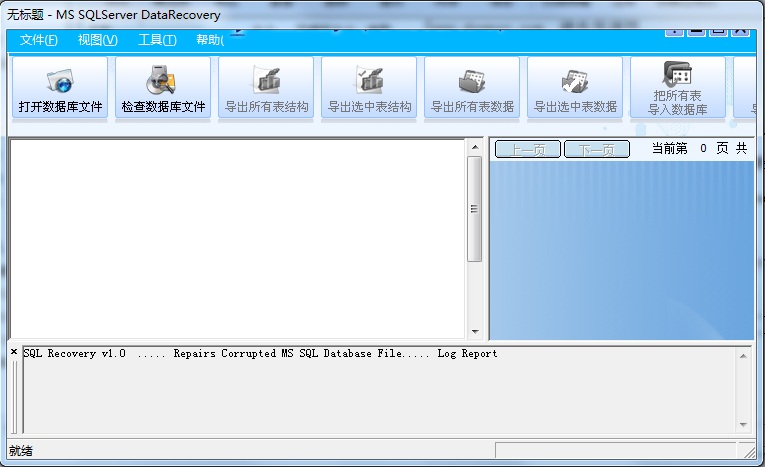Close the log report panel X
The height and width of the screenshot is (467, 765).
14,351
